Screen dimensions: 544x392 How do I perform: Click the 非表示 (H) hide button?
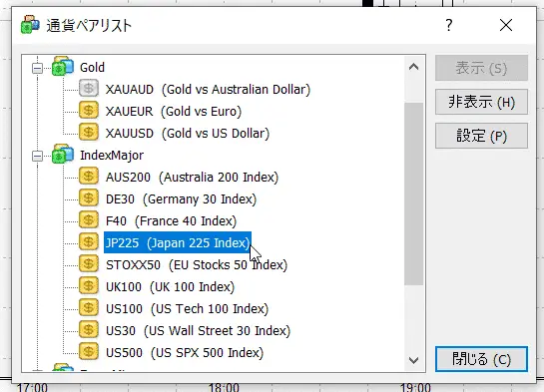point(481,102)
